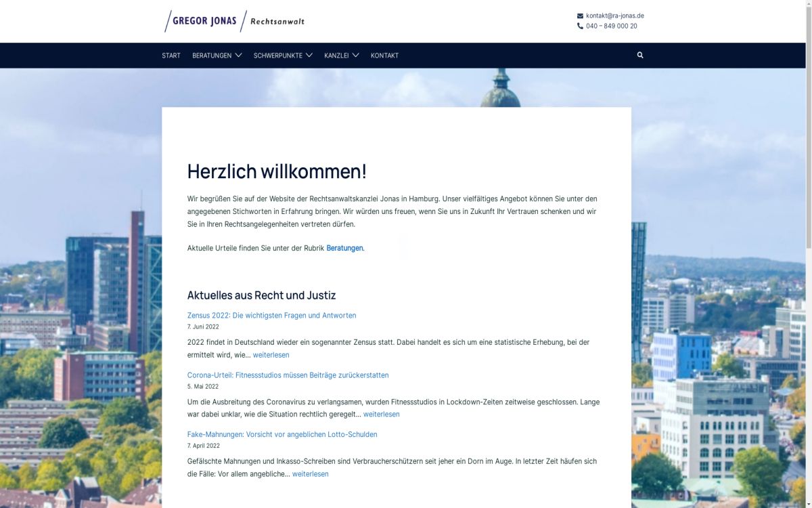Click weiterlesen under the Fake-Mahnungen article
The width and height of the screenshot is (812, 508).
[x=310, y=473]
